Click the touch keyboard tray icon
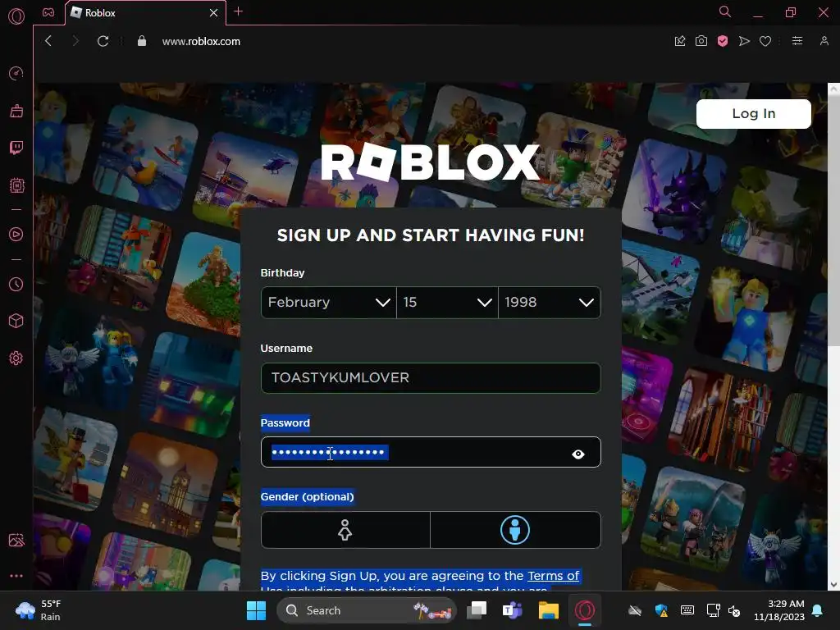 tap(687, 610)
